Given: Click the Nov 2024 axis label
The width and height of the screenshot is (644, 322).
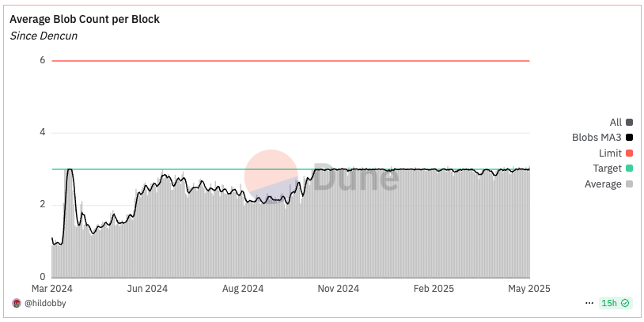Looking at the screenshot, I should 339,289.
